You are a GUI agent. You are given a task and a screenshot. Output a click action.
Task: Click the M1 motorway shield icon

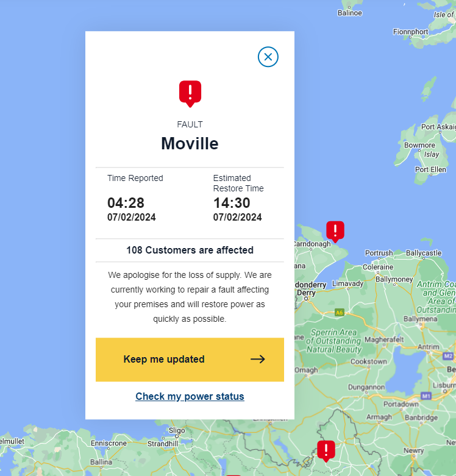(x=426, y=396)
